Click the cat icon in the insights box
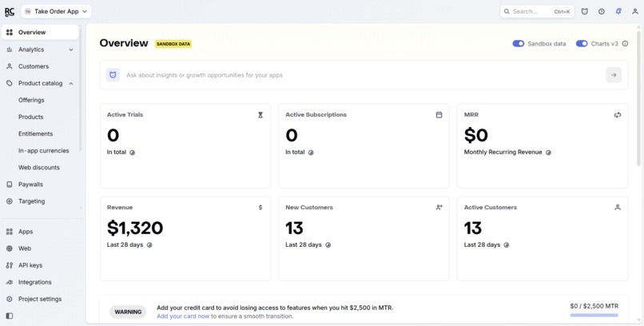This screenshot has width=644, height=326. tap(113, 75)
